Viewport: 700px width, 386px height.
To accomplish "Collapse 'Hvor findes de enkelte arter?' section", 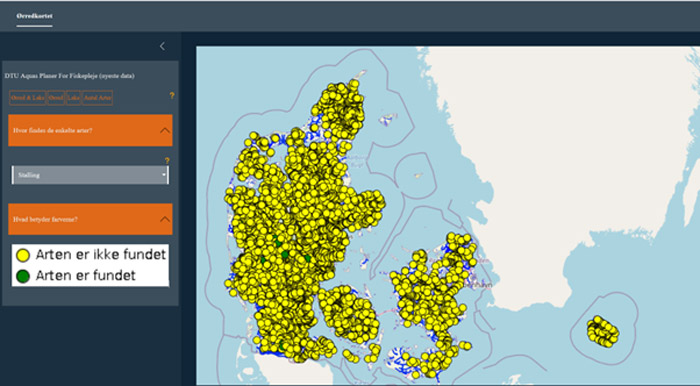I will tap(90, 130).
